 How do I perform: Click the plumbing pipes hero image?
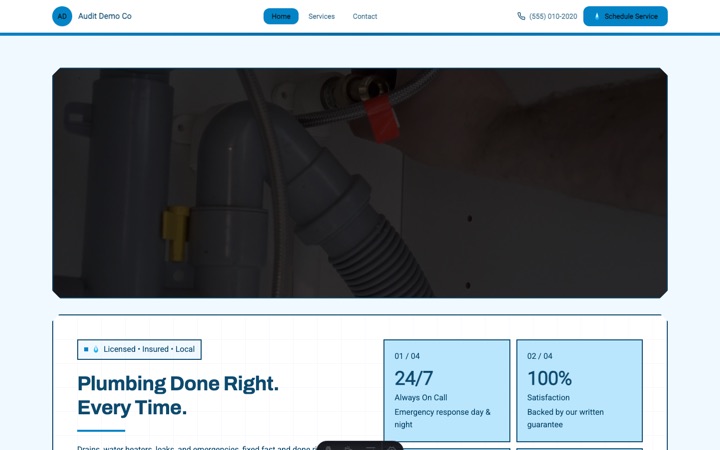[360, 183]
